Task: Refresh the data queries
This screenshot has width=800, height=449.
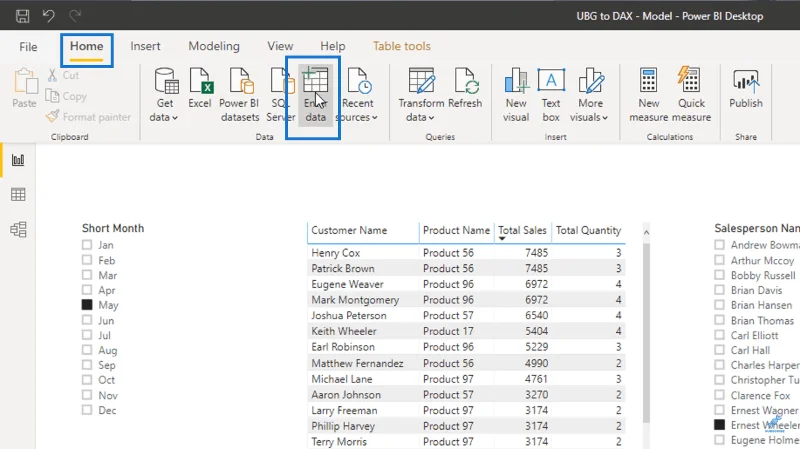Action: (x=465, y=88)
